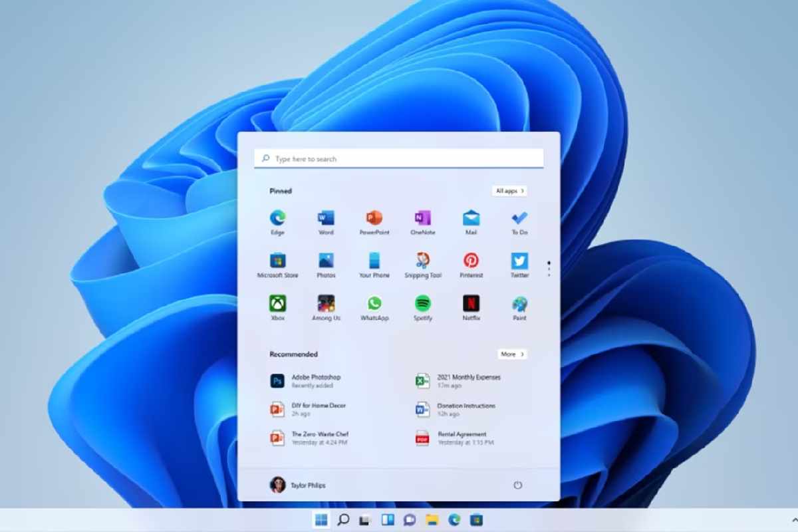Viewport: 798px width, 532px height.
Task: Expand the All apps list
Action: (510, 191)
